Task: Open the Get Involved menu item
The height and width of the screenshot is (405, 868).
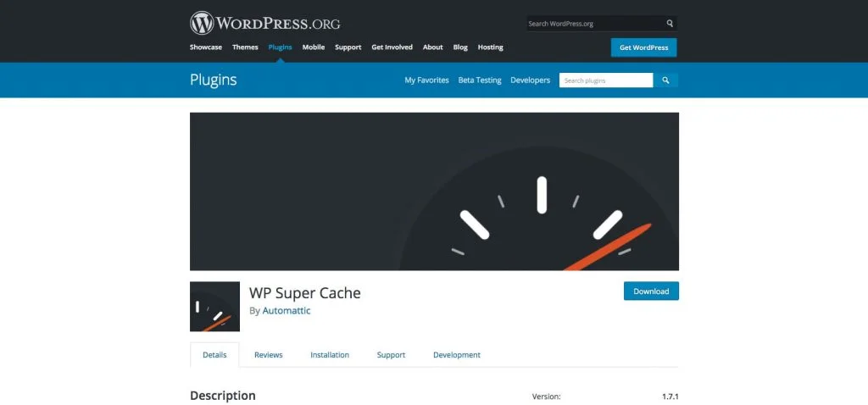Action: 392,47
